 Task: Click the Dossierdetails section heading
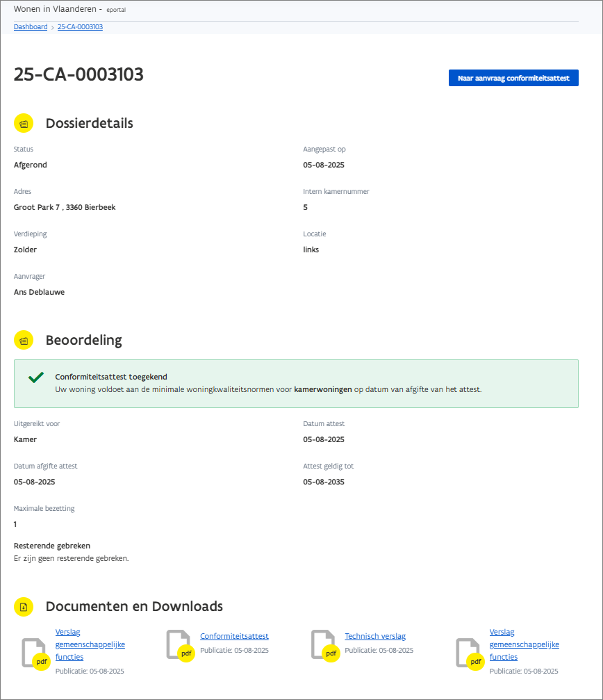[89, 124]
